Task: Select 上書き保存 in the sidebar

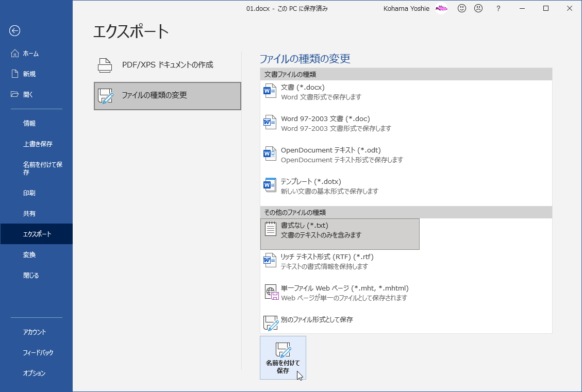Action: coord(37,144)
